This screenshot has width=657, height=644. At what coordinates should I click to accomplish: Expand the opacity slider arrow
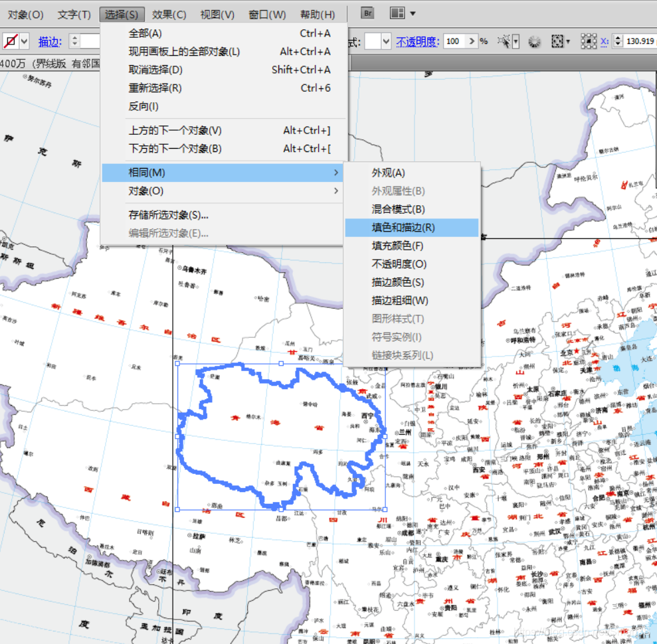pos(472,41)
